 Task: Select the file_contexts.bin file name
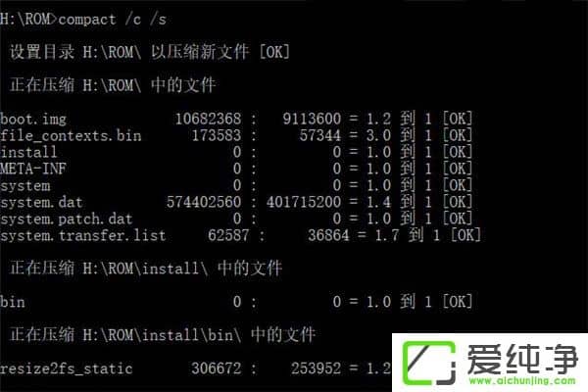click(71, 136)
